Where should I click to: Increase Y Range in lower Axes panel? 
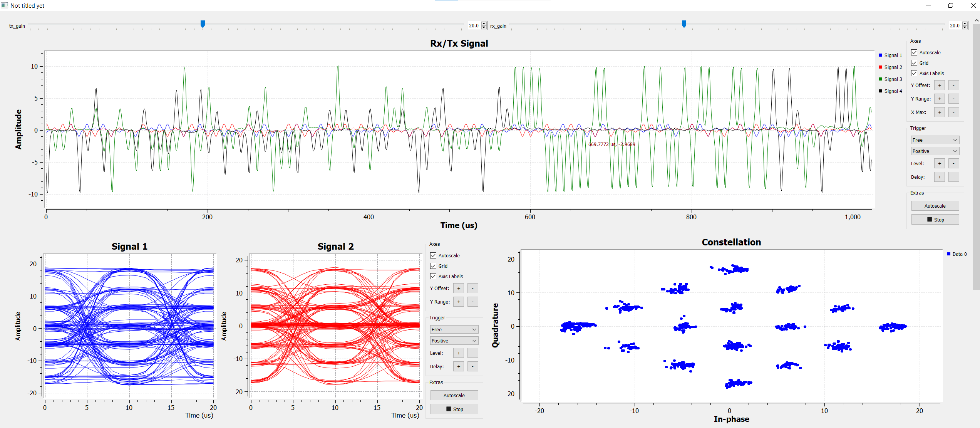point(459,302)
